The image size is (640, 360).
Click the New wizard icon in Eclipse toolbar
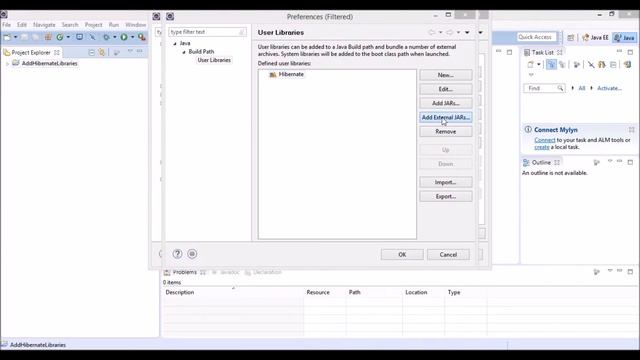click(x=7, y=37)
